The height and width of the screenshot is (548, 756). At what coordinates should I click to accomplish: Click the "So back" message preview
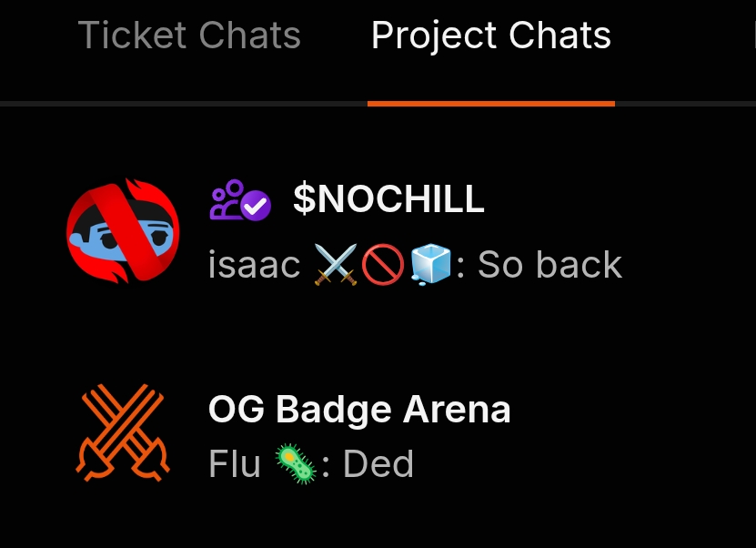pos(549,265)
